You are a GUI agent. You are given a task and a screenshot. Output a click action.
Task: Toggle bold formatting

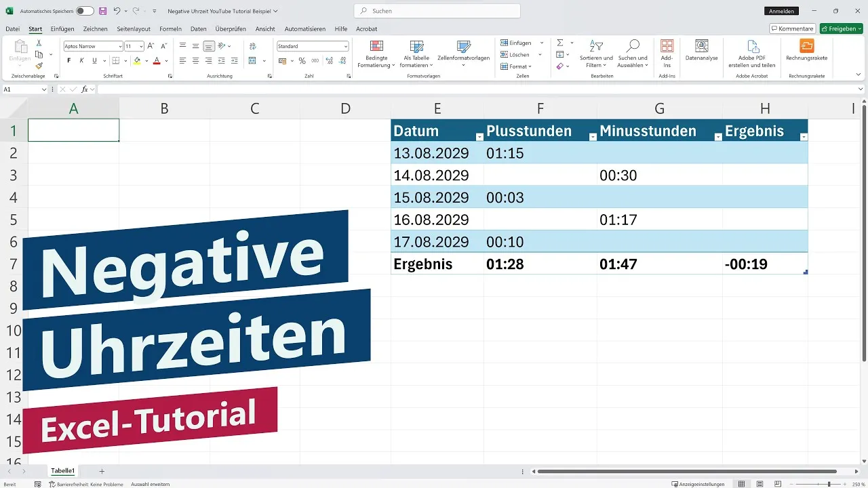click(x=68, y=60)
